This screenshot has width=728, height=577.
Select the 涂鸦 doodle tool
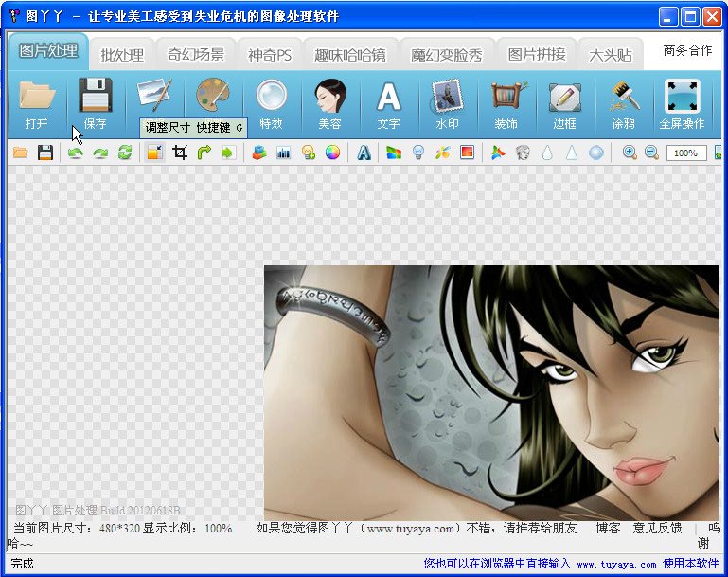click(623, 104)
